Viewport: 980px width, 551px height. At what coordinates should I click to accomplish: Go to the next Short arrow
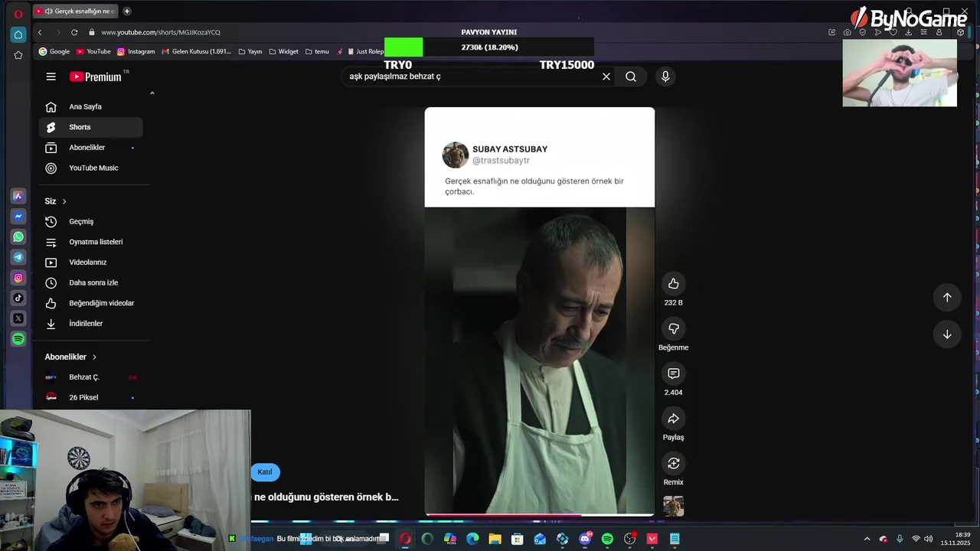pos(947,334)
